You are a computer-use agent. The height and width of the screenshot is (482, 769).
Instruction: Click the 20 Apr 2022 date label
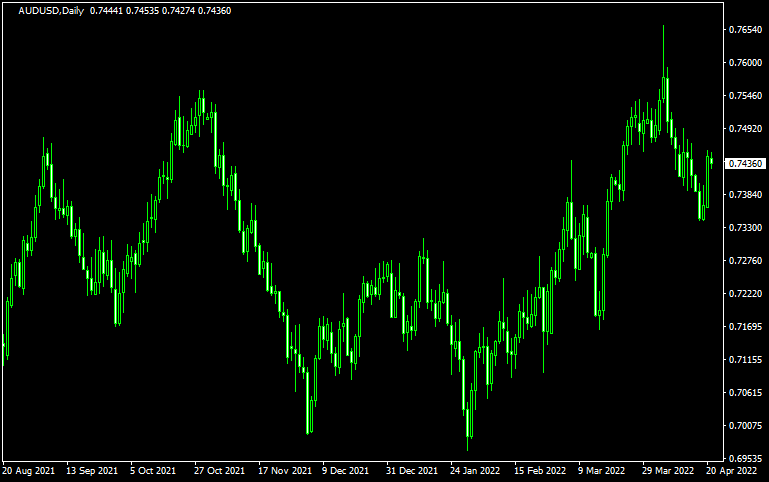click(732, 471)
